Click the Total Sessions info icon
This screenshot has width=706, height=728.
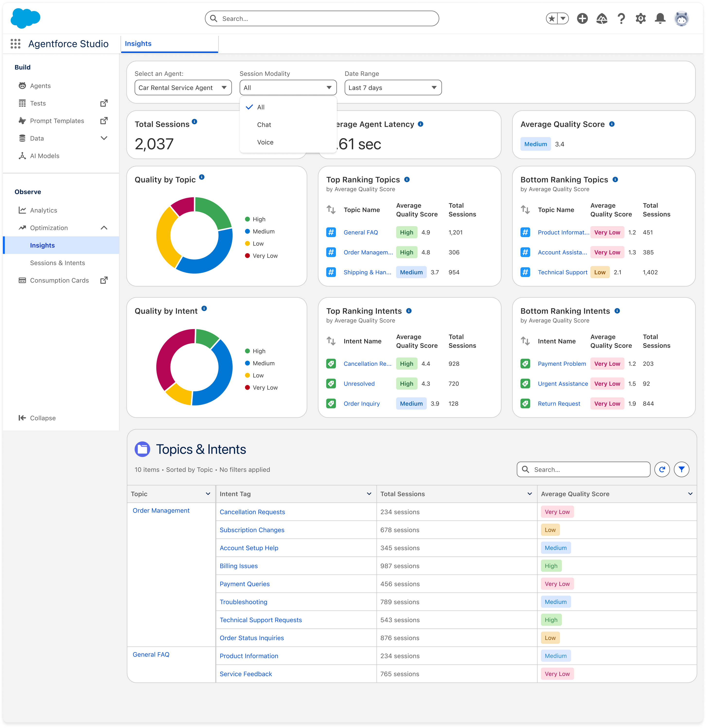pyautogui.click(x=194, y=122)
